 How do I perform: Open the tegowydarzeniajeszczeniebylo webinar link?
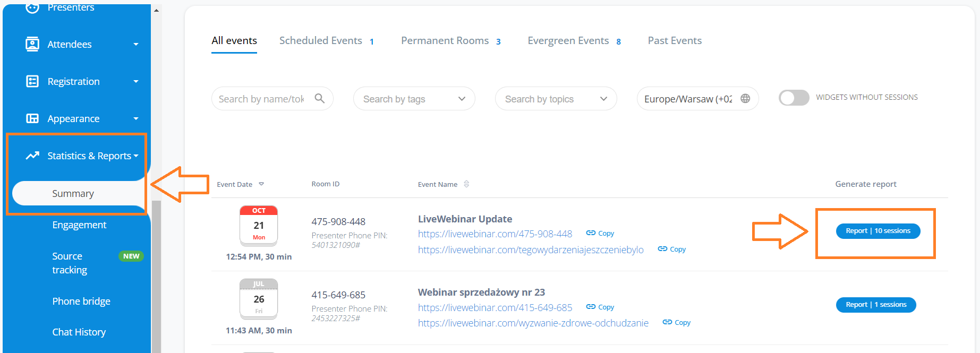pyautogui.click(x=530, y=249)
